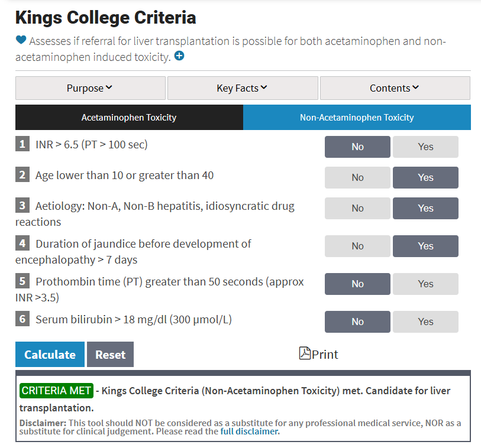
Task: Set prothrombin time over 50 seconds to Yes
Action: (x=425, y=284)
